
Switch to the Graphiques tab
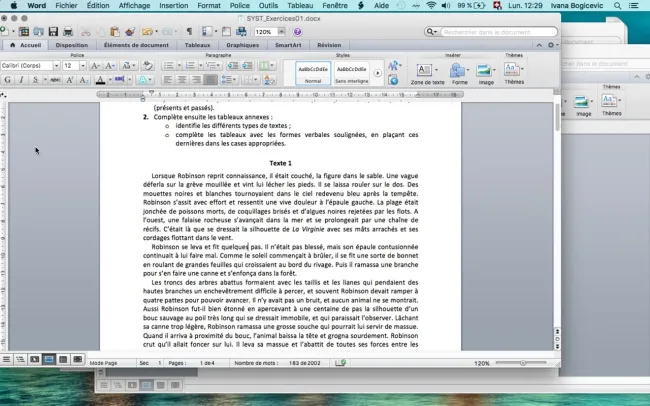243,45
